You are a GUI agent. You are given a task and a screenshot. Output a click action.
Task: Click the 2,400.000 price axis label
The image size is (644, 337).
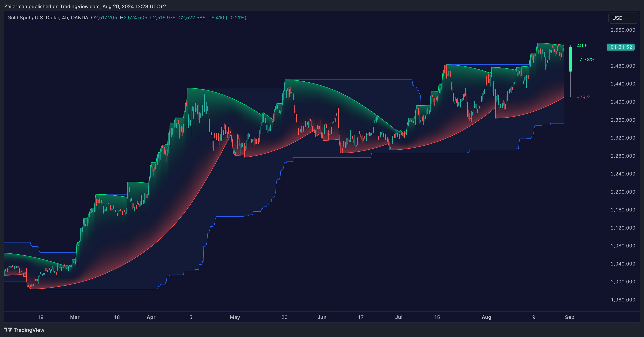623,102
